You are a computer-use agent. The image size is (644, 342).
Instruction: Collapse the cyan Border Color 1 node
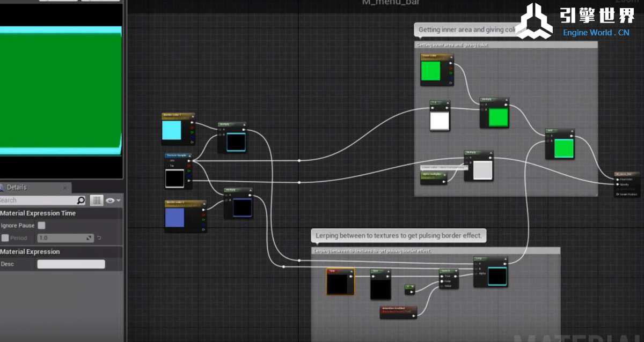click(192, 116)
